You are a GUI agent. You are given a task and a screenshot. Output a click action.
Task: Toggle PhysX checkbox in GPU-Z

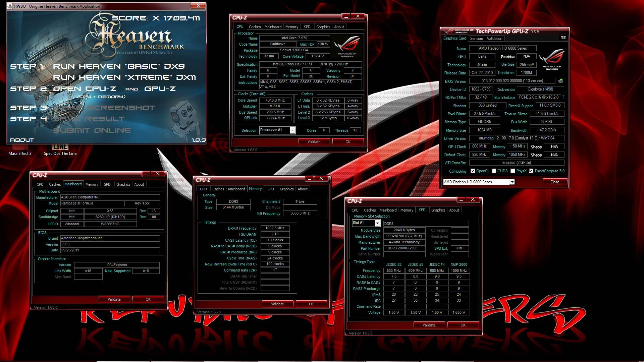(513, 171)
